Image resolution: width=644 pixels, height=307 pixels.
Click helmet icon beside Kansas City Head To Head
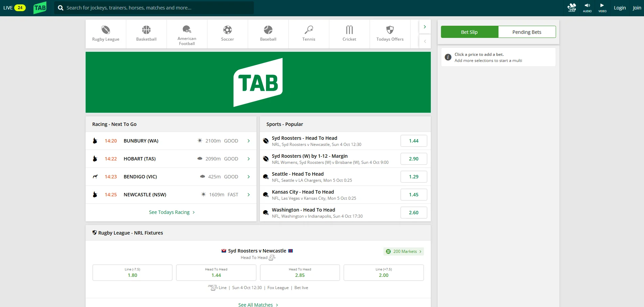(x=266, y=195)
